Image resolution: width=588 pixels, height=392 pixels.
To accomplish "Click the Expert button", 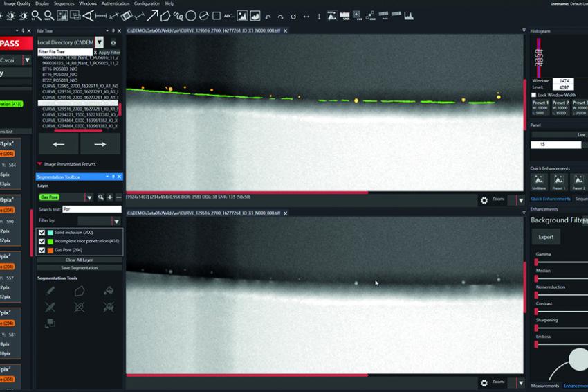I will pyautogui.click(x=546, y=237).
